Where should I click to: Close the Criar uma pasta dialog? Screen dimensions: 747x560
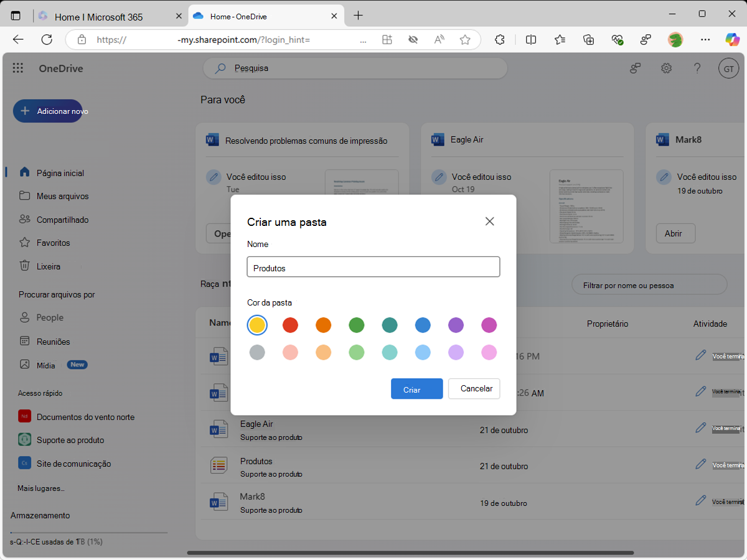(490, 222)
